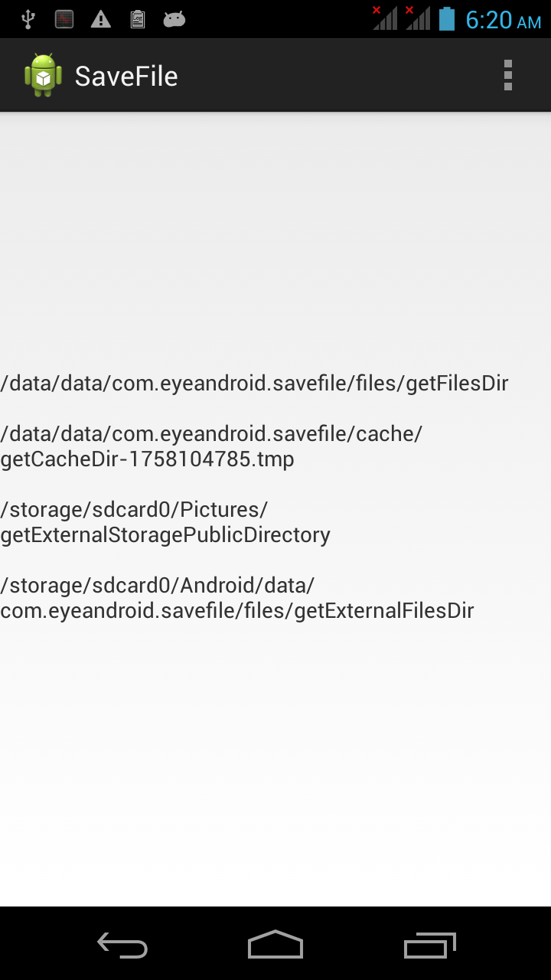The image size is (551, 980).
Task: Tap the clipboard notification icon
Action: click(x=138, y=19)
